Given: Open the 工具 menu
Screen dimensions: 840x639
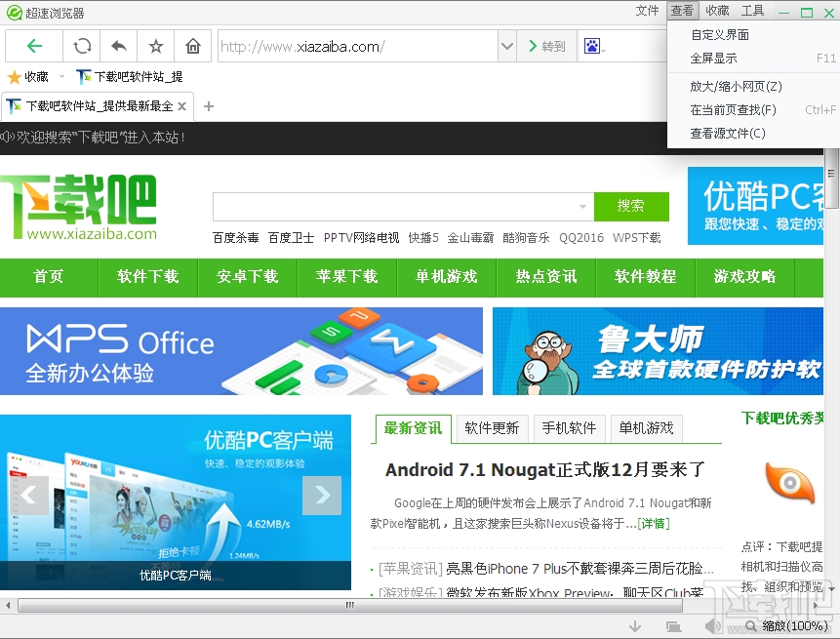Looking at the screenshot, I should tap(752, 11).
